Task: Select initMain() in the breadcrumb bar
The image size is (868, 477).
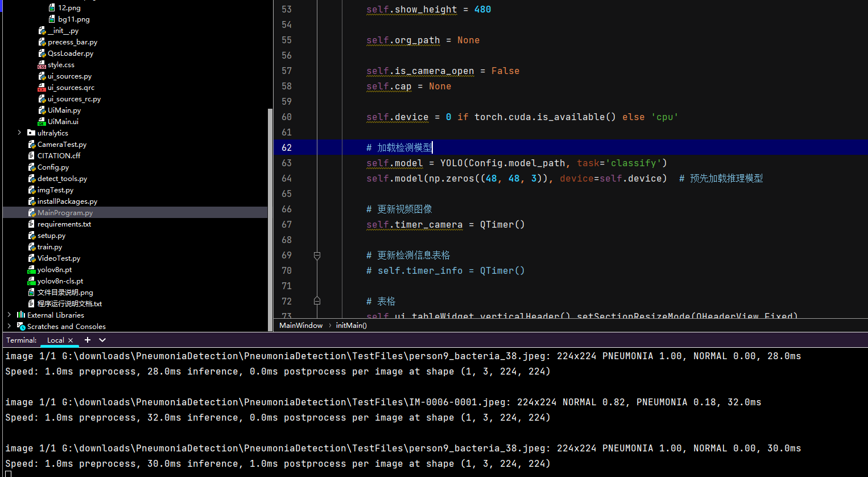Action: (x=351, y=326)
